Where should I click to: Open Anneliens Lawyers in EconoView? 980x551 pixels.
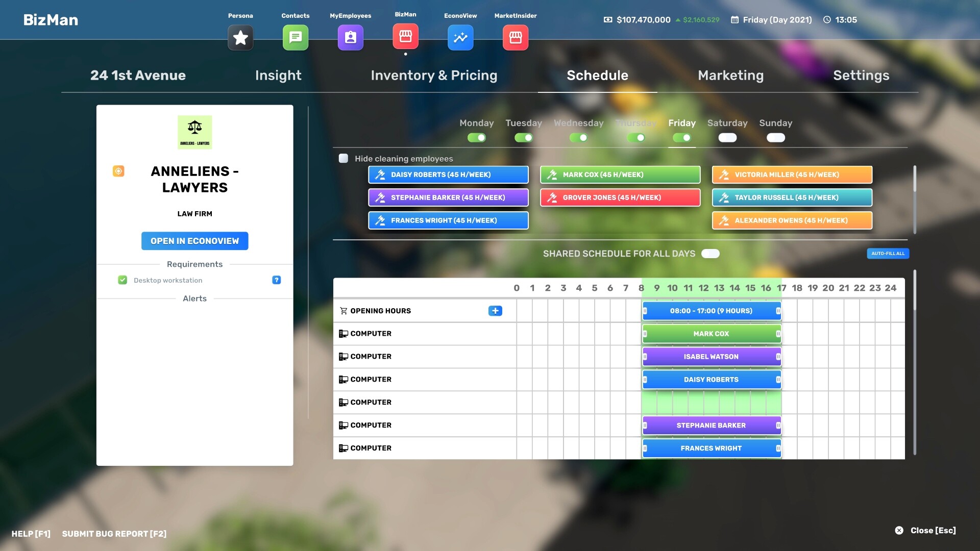click(x=194, y=241)
